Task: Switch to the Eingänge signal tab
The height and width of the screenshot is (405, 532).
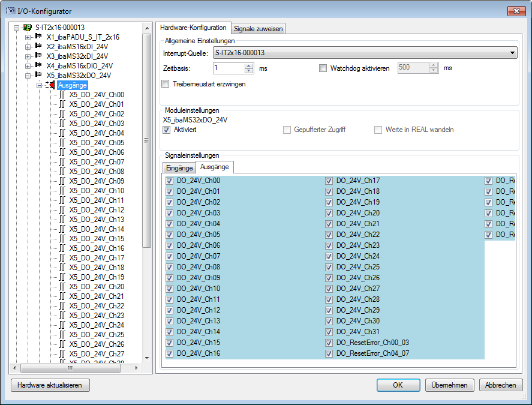Action: click(179, 168)
